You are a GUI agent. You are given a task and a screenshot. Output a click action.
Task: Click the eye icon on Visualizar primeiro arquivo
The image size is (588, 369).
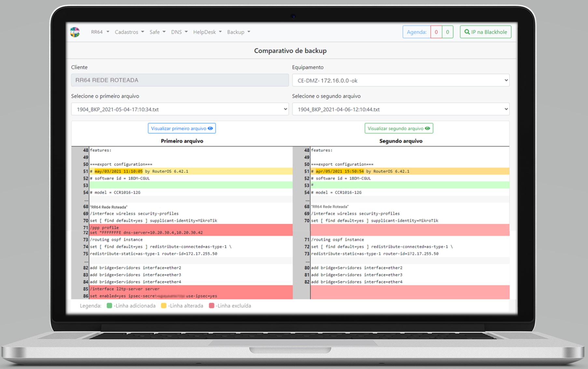[210, 128]
